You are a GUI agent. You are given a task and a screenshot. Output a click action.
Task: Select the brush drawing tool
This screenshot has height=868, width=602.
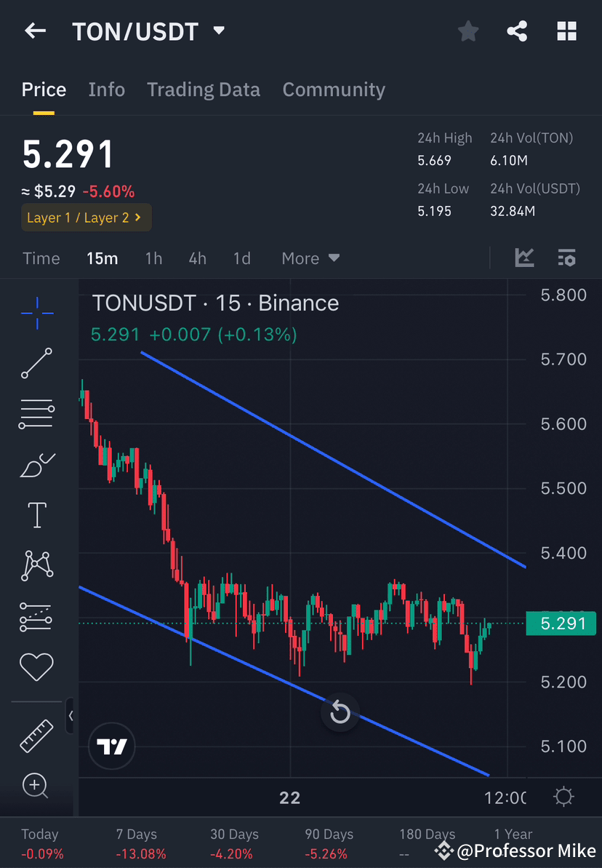tap(36, 464)
